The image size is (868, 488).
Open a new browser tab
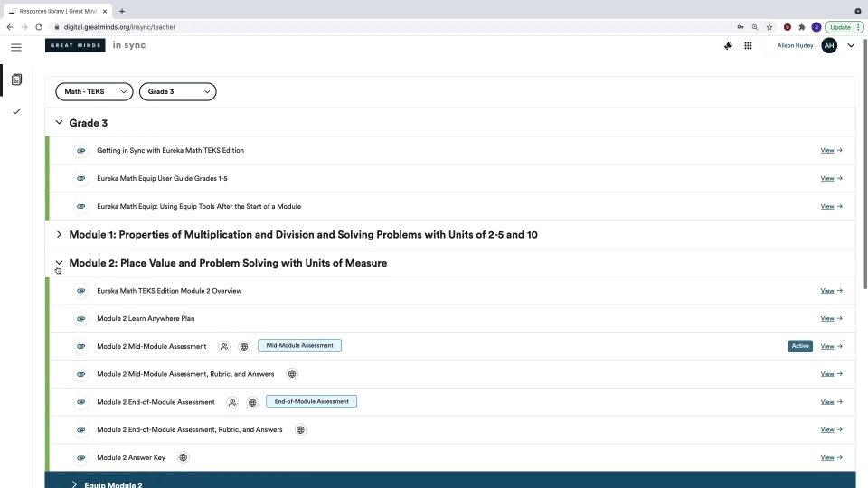tap(122, 11)
